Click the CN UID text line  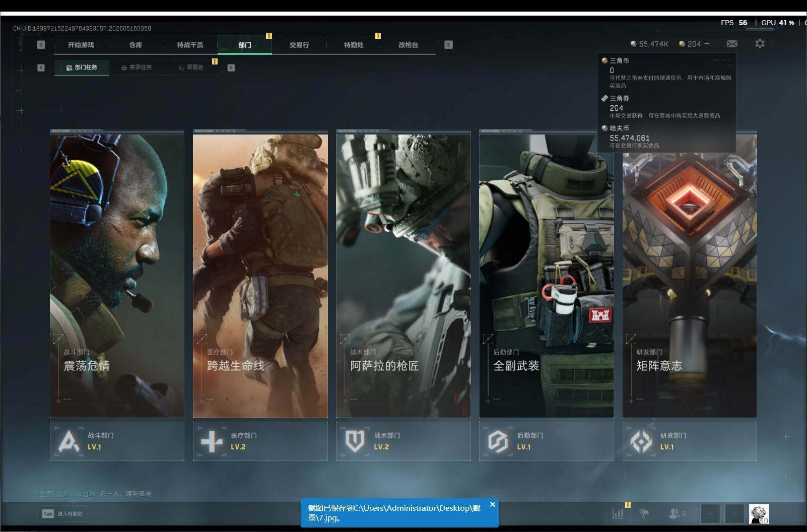pyautogui.click(x=82, y=28)
